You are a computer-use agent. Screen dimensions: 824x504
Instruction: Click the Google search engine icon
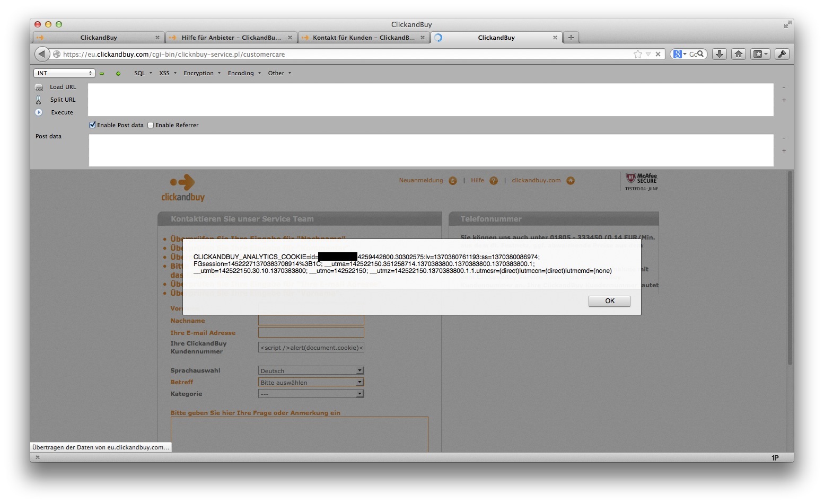pos(677,54)
